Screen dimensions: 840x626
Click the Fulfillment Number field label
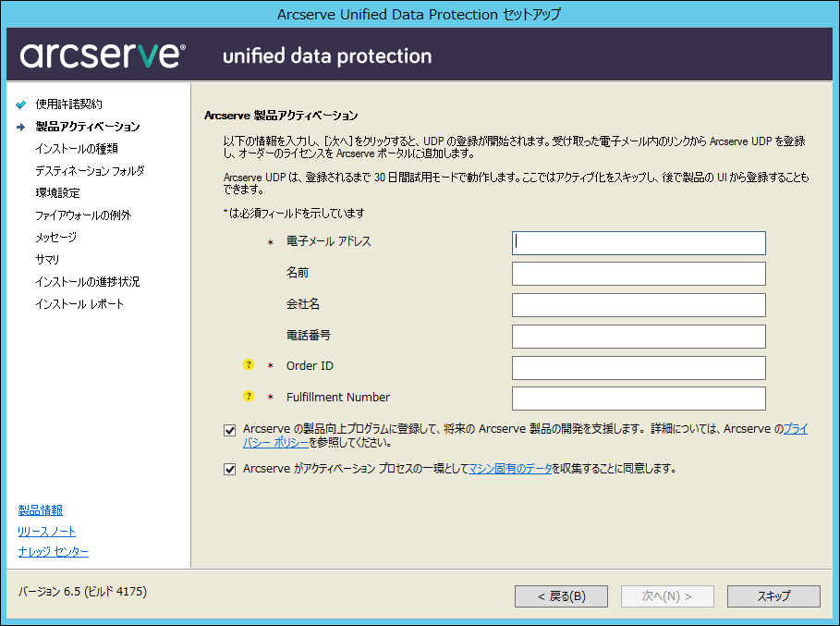(x=338, y=398)
